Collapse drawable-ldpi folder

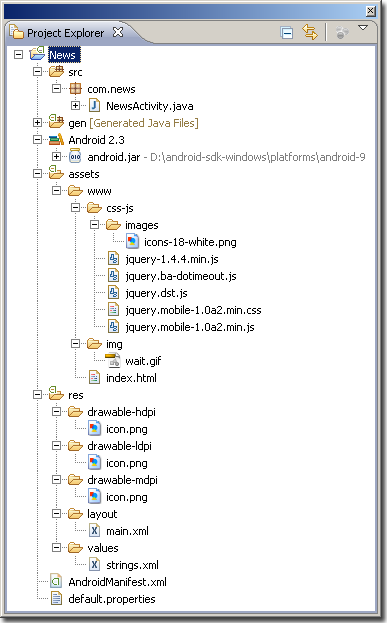[56, 446]
